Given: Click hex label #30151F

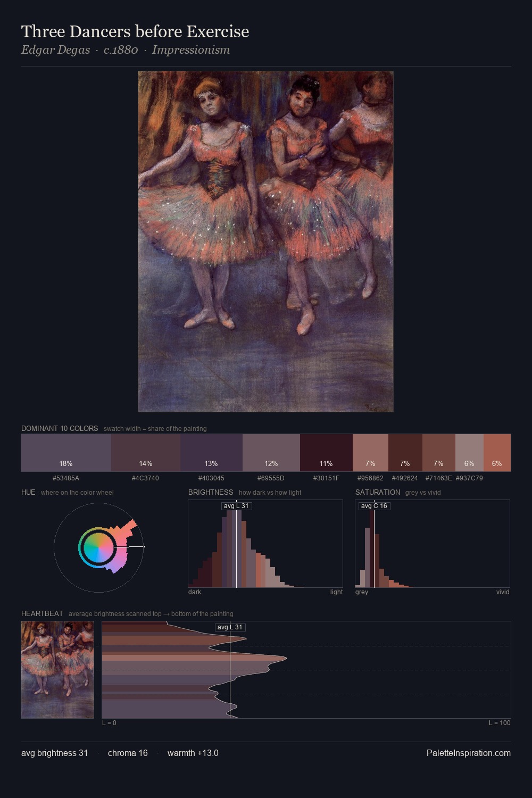Looking at the screenshot, I should tap(326, 478).
